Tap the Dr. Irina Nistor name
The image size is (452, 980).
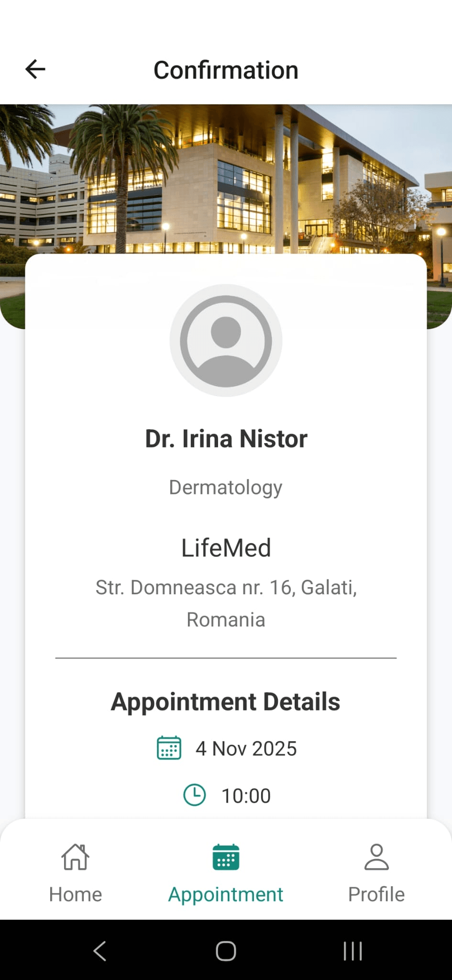click(226, 439)
